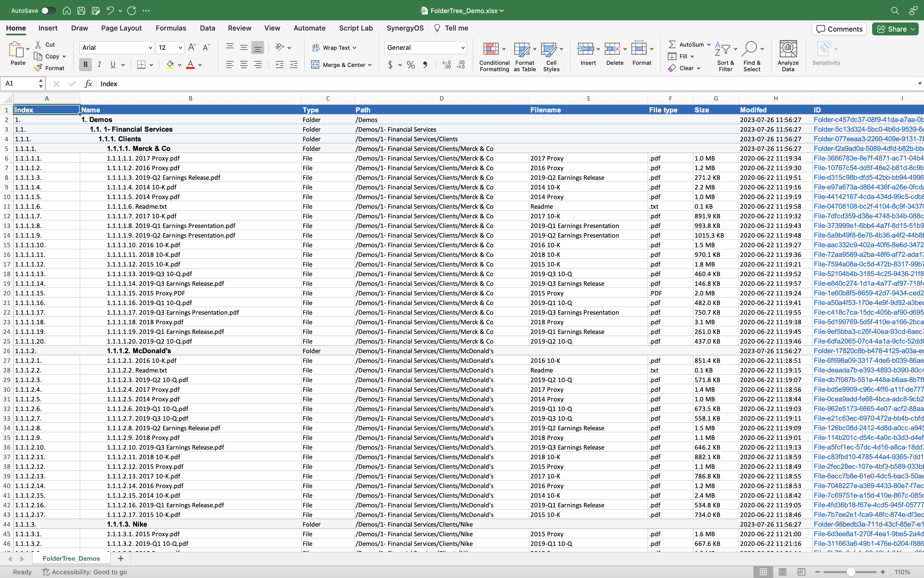Open Conditional Formatting menu

[494, 56]
